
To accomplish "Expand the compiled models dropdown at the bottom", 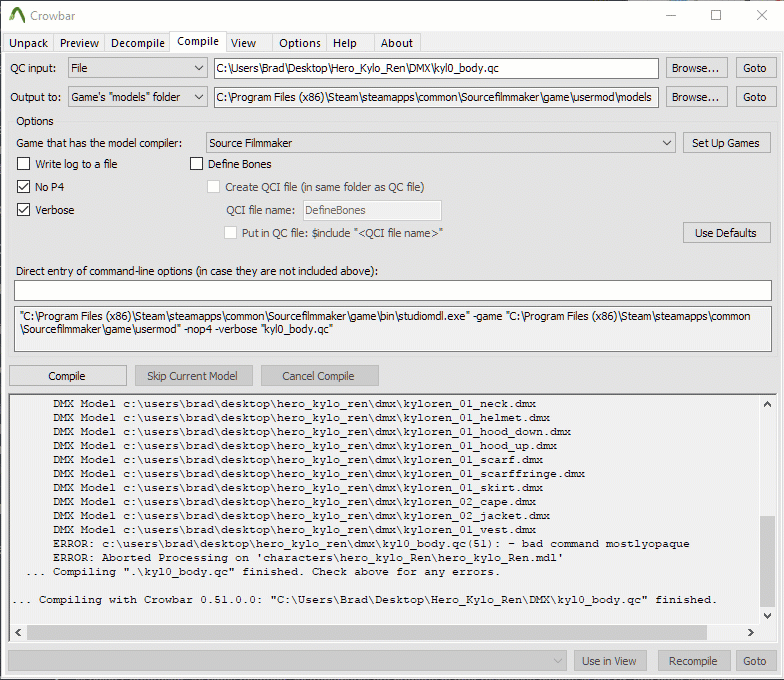I will pyautogui.click(x=288, y=661).
